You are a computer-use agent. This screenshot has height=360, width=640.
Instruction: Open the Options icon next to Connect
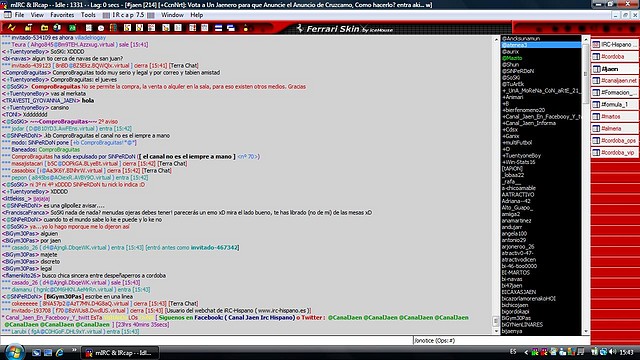coord(29,28)
